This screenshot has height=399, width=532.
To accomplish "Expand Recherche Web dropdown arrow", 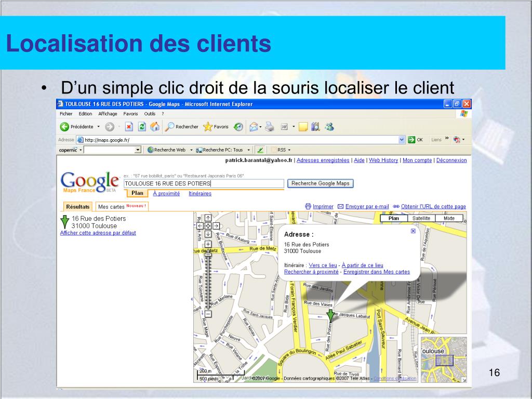I will click(x=191, y=150).
